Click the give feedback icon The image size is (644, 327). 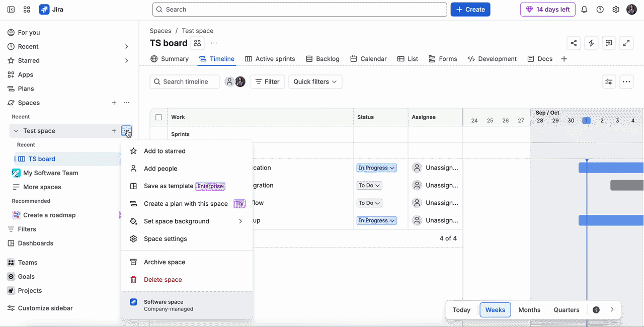tap(609, 43)
